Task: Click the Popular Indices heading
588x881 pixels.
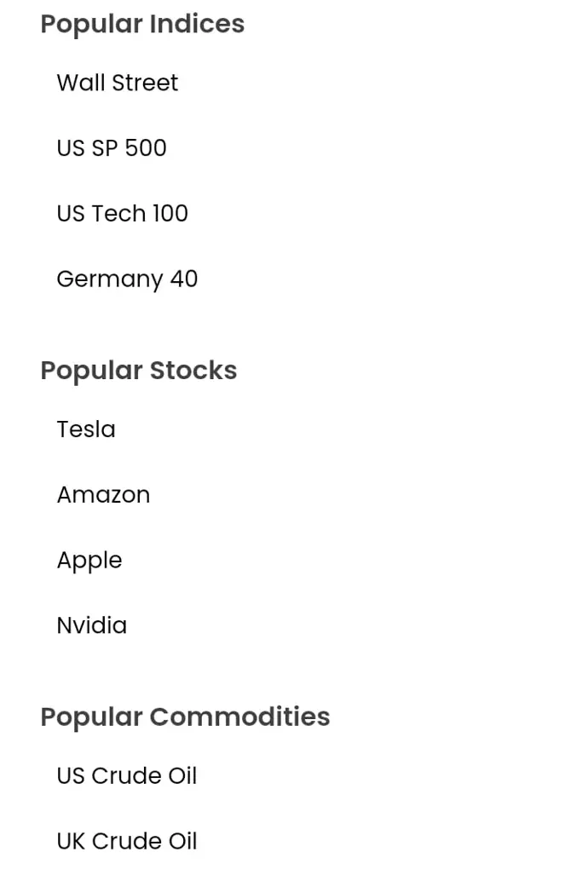Action: [x=142, y=24]
